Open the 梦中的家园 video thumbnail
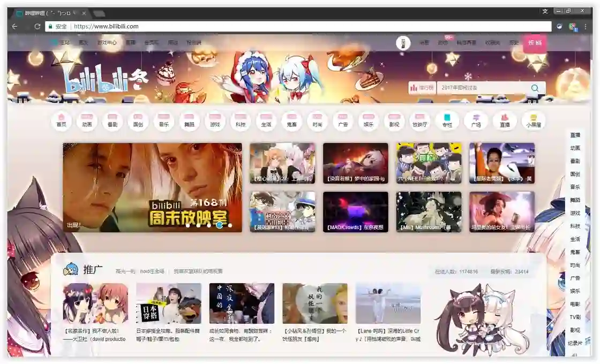The height and width of the screenshot is (364, 600). tap(356, 163)
